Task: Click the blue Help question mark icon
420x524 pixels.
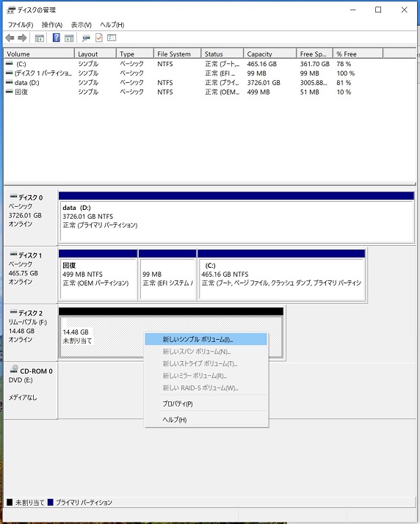Action: pos(57,37)
